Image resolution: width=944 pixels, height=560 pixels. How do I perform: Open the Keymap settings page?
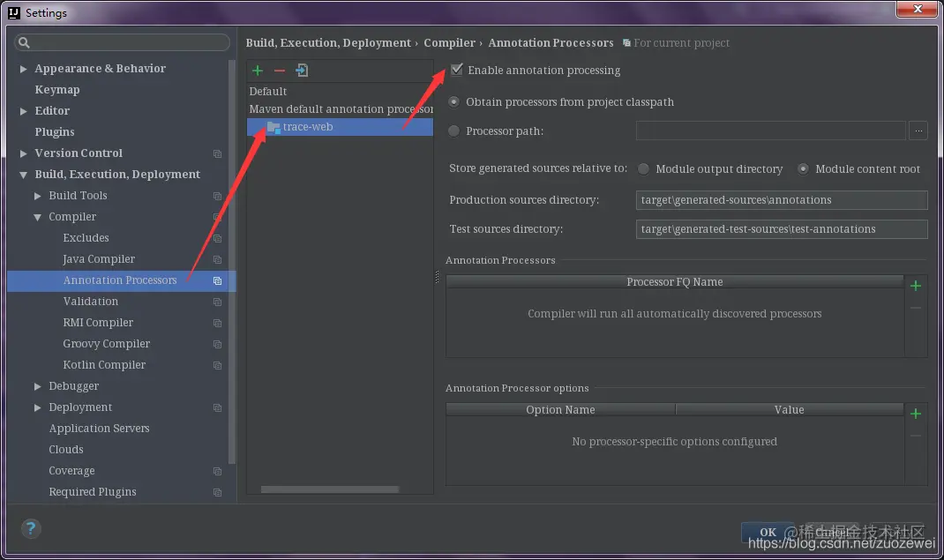(x=57, y=90)
